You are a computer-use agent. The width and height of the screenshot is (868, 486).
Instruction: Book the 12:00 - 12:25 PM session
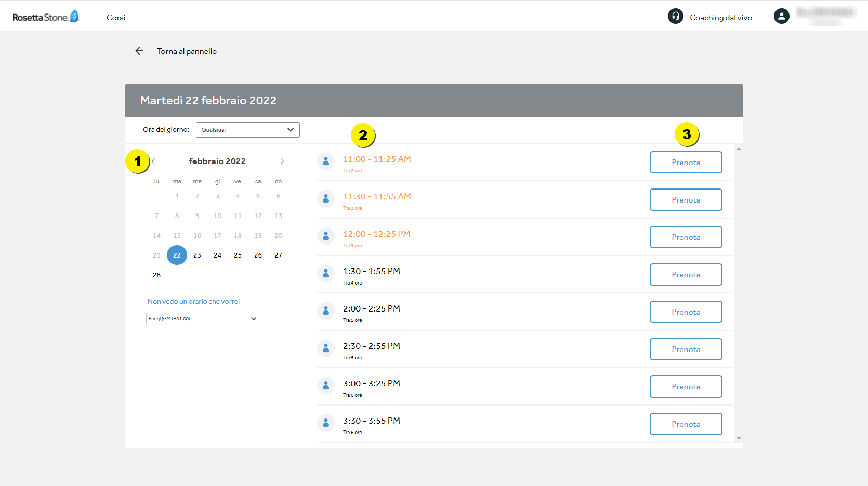tap(686, 237)
